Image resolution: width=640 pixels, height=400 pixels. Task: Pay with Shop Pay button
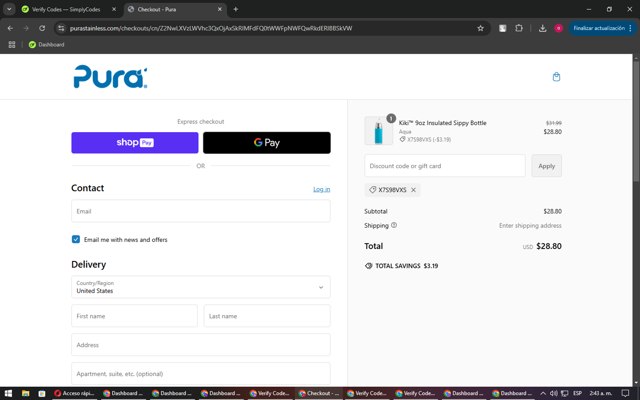point(135,142)
